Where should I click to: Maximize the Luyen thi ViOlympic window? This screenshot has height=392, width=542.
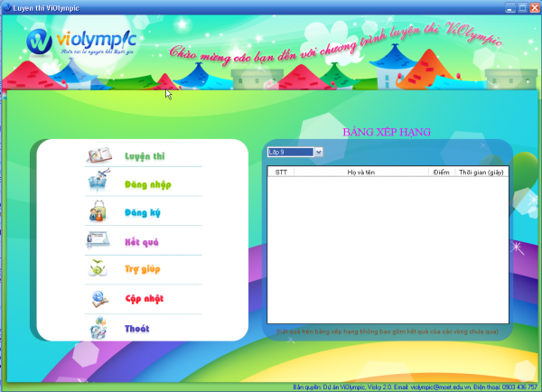click(522, 7)
